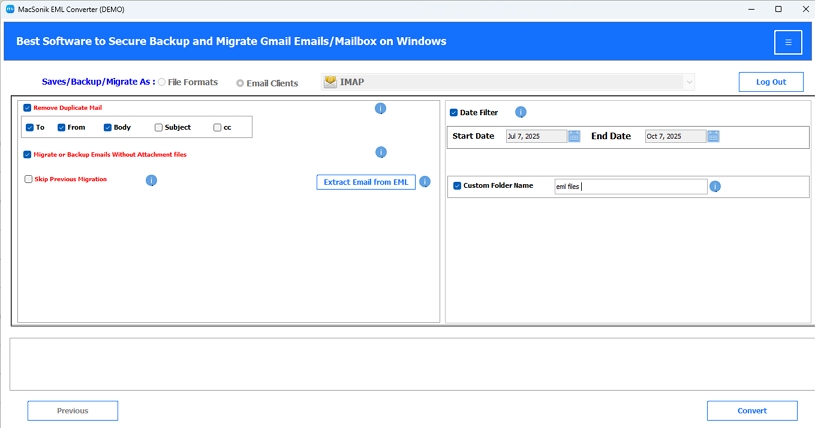Click info icon beside Migrate Without Attachment option
The height and width of the screenshot is (428, 815).
[381, 152]
